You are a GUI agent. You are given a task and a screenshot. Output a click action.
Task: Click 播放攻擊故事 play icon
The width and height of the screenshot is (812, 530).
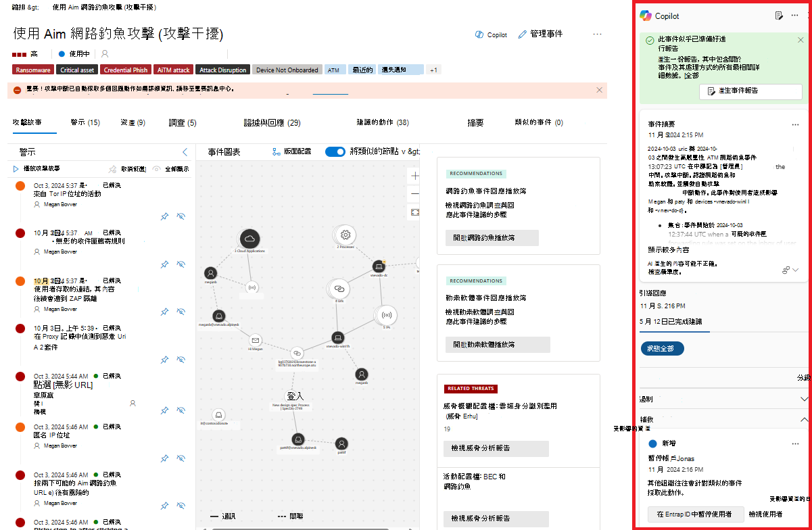point(16,169)
